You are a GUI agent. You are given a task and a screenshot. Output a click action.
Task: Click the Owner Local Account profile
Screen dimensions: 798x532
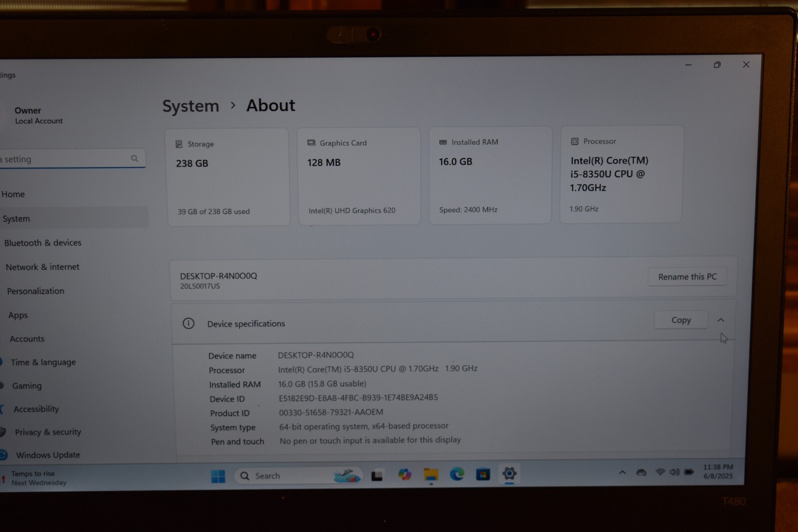point(38,115)
